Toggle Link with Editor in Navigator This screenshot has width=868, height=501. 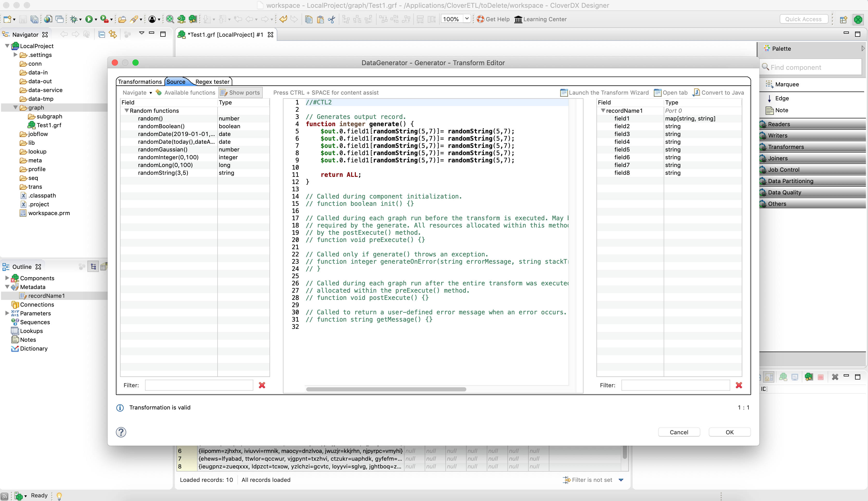tap(113, 34)
